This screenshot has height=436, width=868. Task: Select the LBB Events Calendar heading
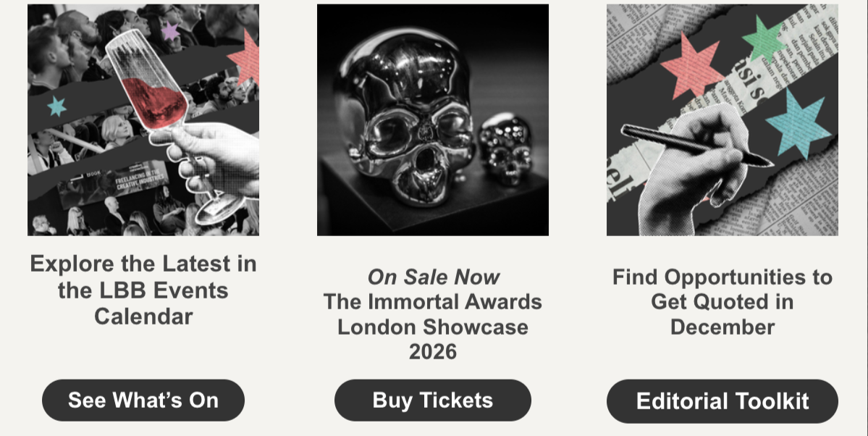click(143, 290)
